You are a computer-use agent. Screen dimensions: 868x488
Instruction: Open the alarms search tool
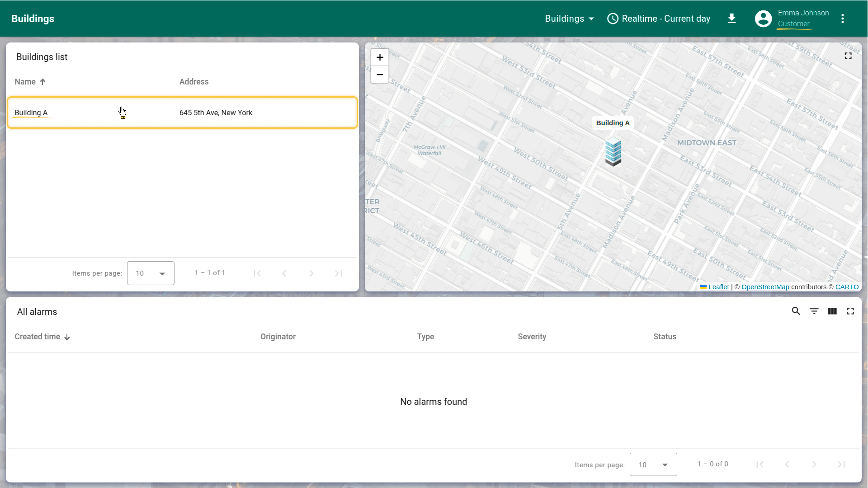(x=796, y=311)
